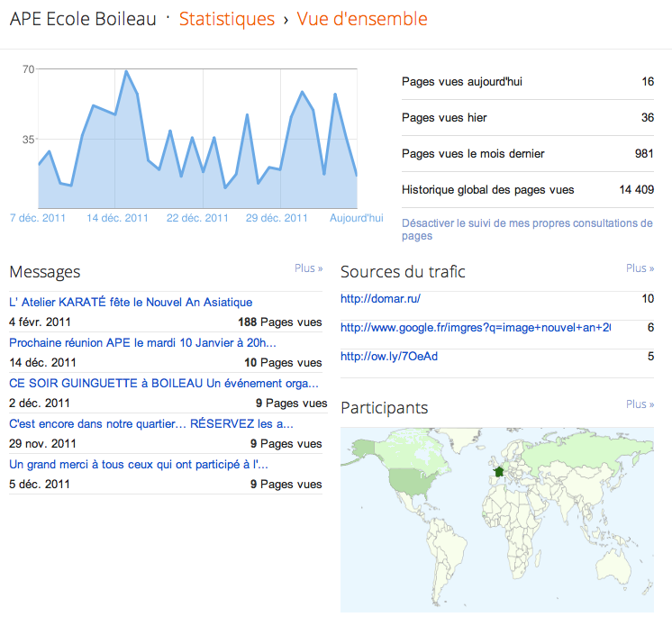Open the google.fr/imgres traffic source link

[x=475, y=328]
